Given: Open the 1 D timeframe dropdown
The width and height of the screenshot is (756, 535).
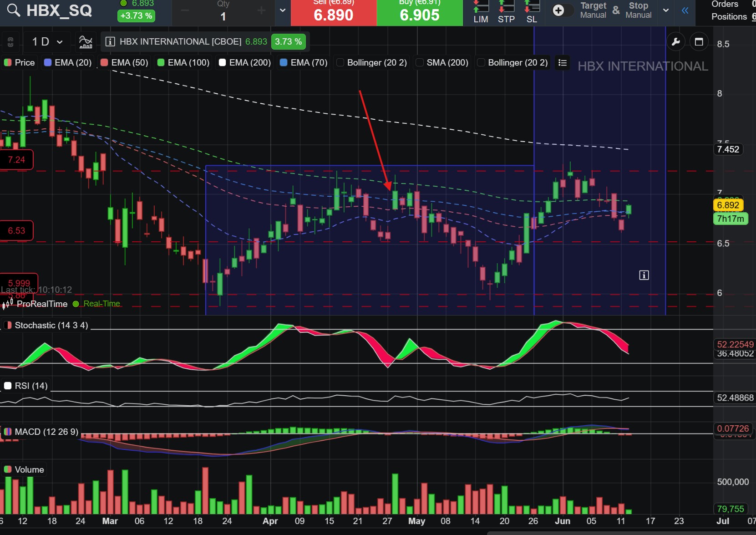Looking at the screenshot, I should pos(47,42).
